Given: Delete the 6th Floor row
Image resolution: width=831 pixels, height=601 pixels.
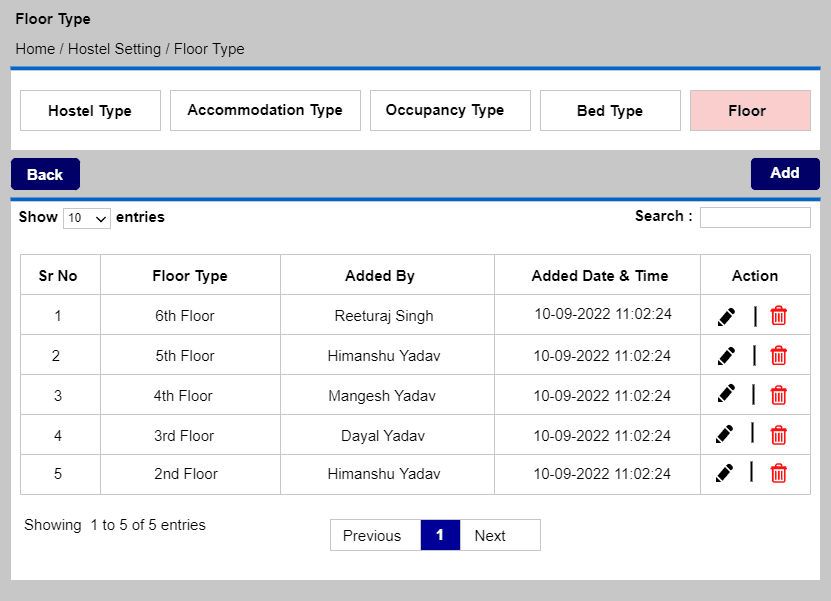Looking at the screenshot, I should (x=779, y=315).
